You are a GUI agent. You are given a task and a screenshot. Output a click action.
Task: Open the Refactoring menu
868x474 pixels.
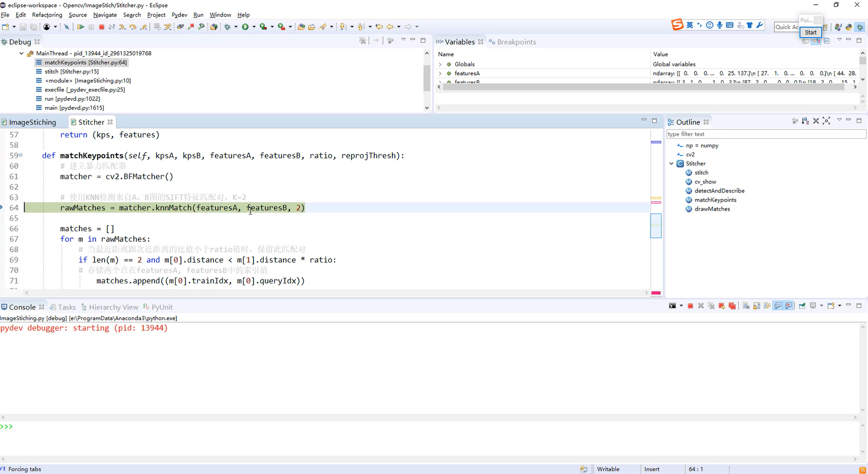pyautogui.click(x=47, y=15)
